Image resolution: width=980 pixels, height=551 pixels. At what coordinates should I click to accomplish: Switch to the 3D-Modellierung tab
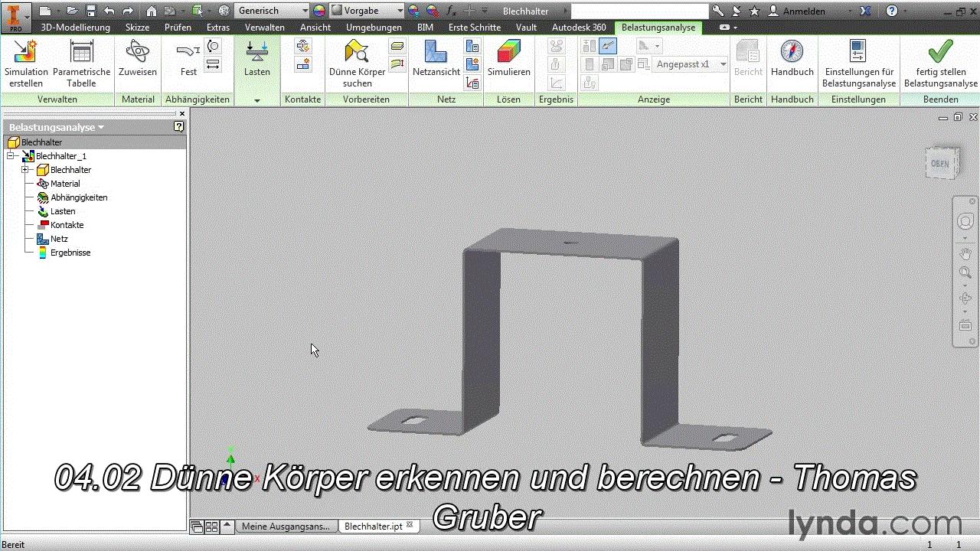75,28
